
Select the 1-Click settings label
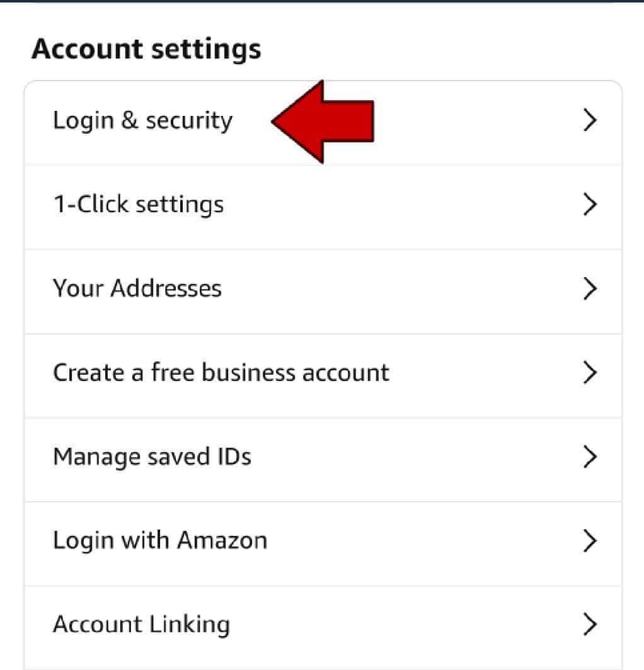click(x=138, y=205)
